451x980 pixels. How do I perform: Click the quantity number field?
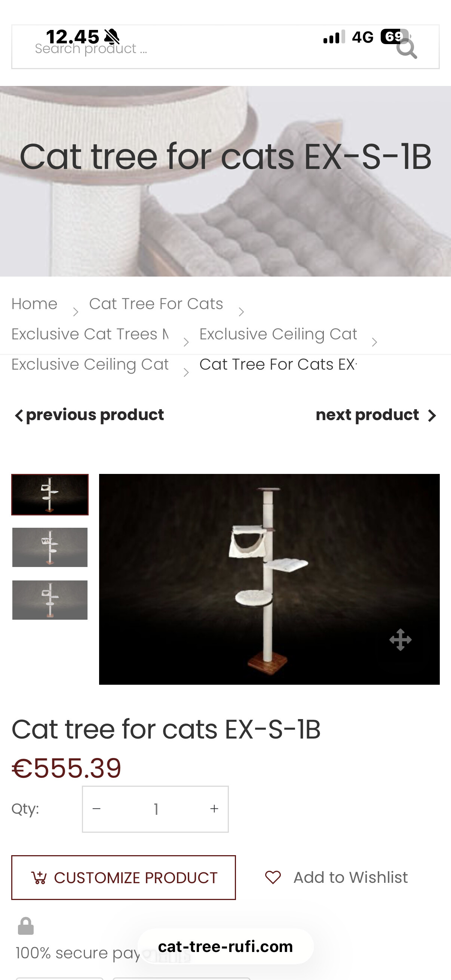[x=156, y=809]
